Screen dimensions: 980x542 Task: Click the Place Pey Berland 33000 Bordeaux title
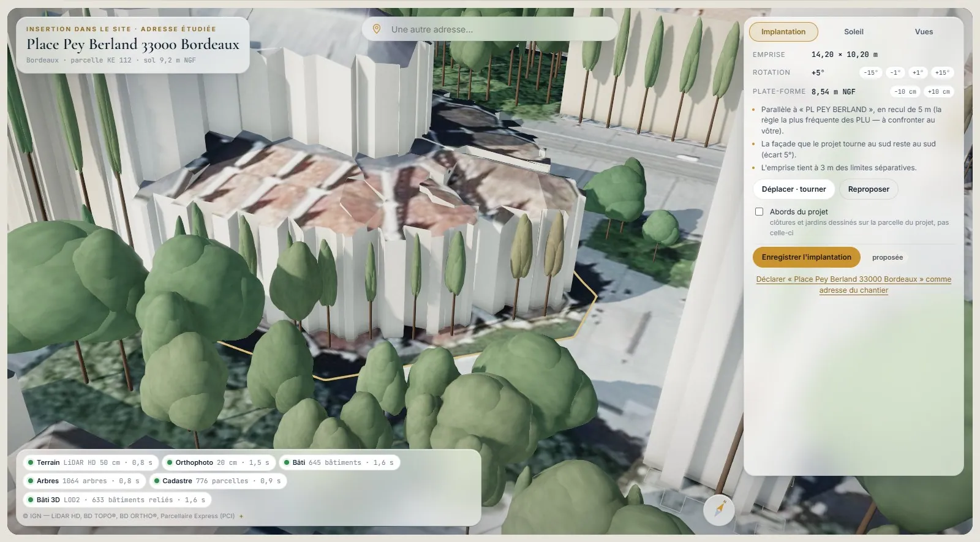tap(133, 44)
